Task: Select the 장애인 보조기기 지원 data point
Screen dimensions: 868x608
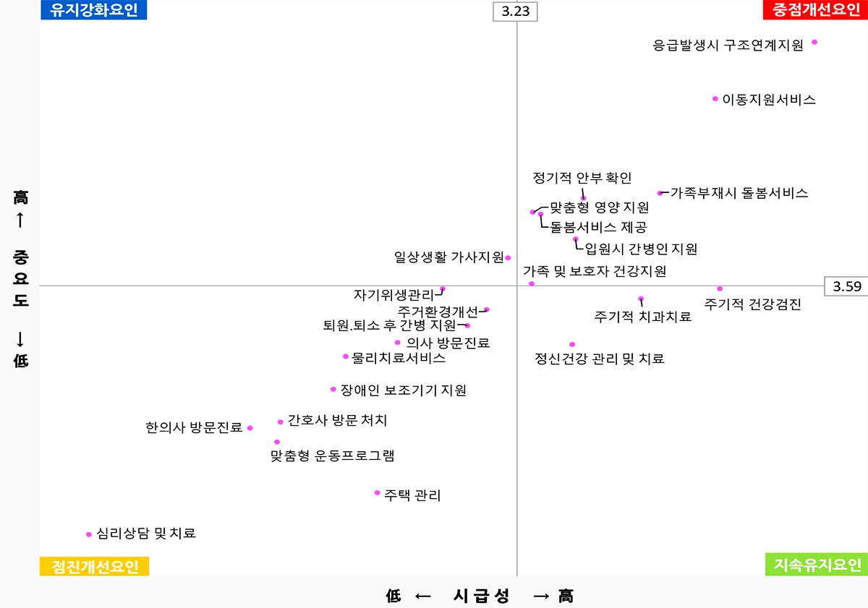Action: (x=333, y=389)
